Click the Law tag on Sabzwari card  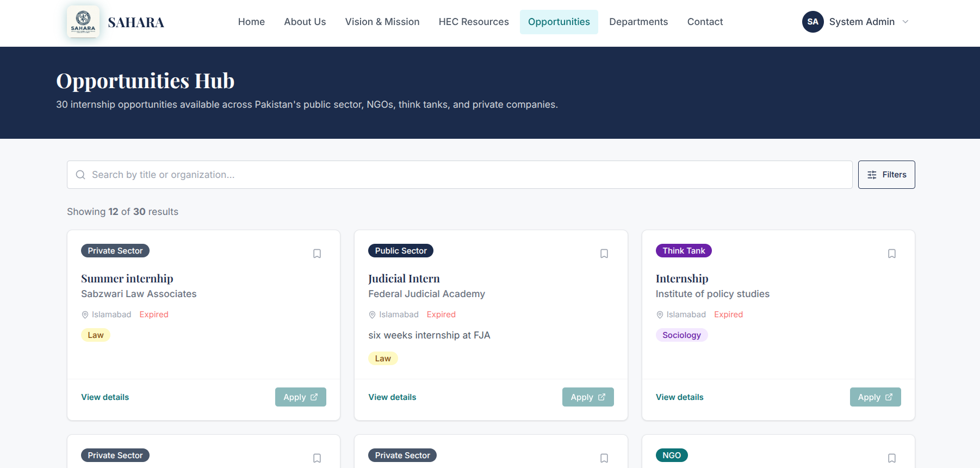click(x=96, y=335)
